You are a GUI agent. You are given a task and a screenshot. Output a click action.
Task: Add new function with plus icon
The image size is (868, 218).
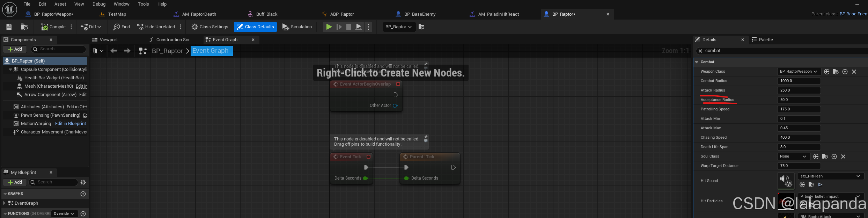[83, 214]
